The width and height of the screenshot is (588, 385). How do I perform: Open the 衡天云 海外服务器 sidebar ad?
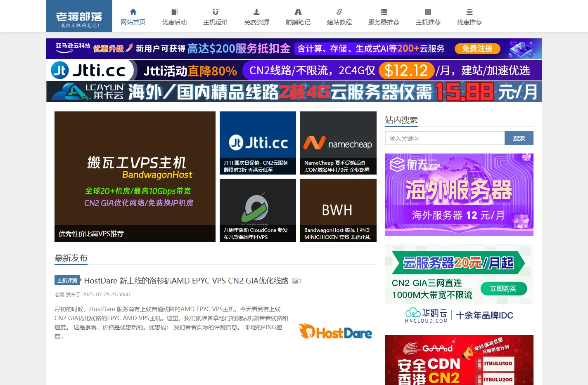pos(459,195)
